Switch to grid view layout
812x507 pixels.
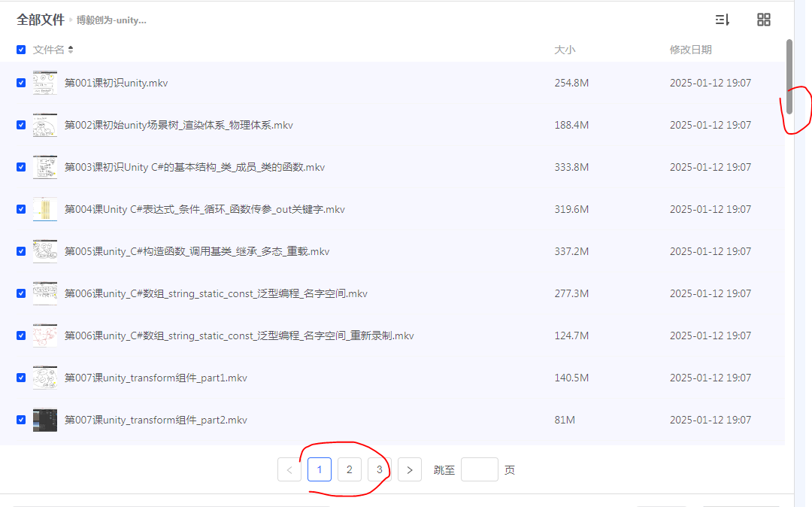pyautogui.click(x=763, y=20)
